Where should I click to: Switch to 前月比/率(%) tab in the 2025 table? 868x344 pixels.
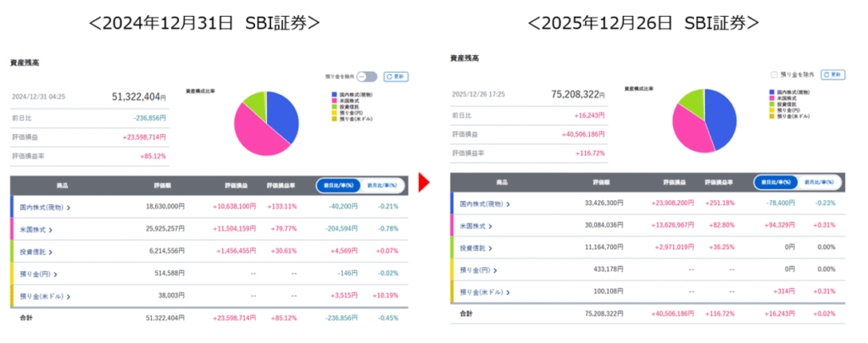pos(821,183)
